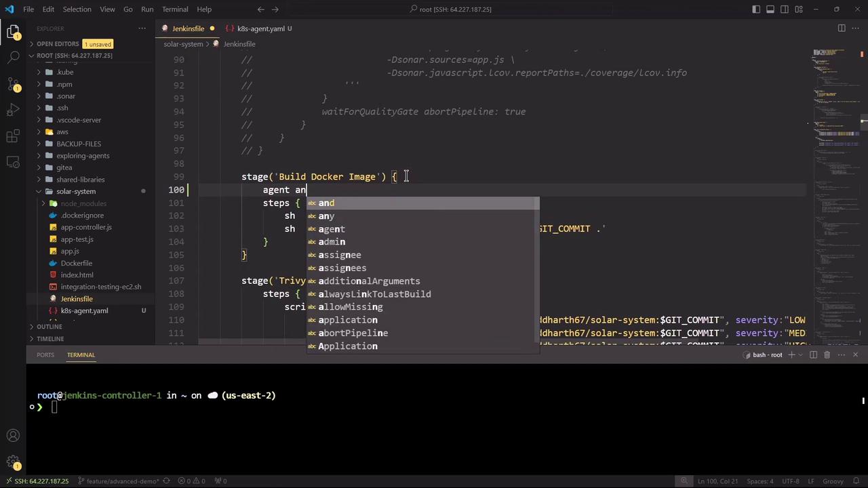Click SSH: 64.227.187.25 remote indicator
This screenshot has width=868, height=488.
(37, 481)
